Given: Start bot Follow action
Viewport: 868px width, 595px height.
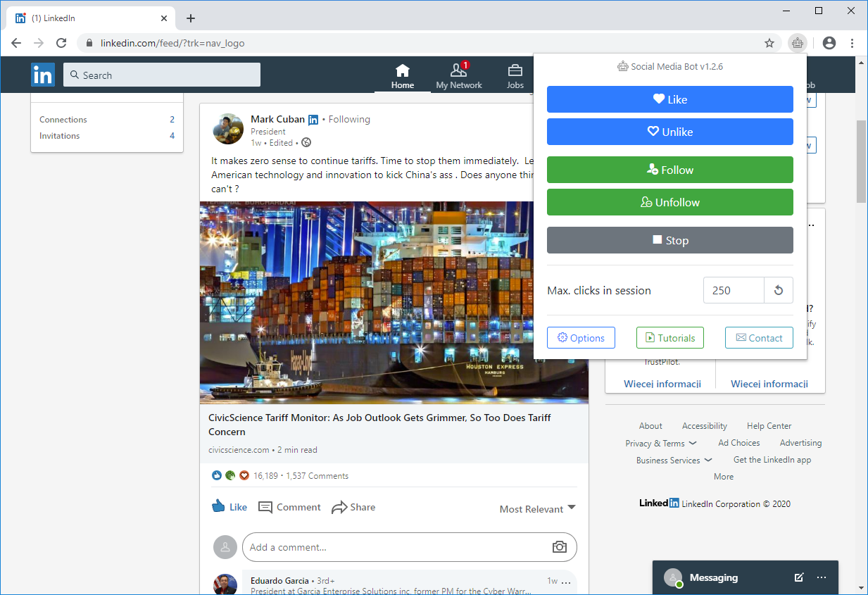Looking at the screenshot, I should [x=670, y=170].
